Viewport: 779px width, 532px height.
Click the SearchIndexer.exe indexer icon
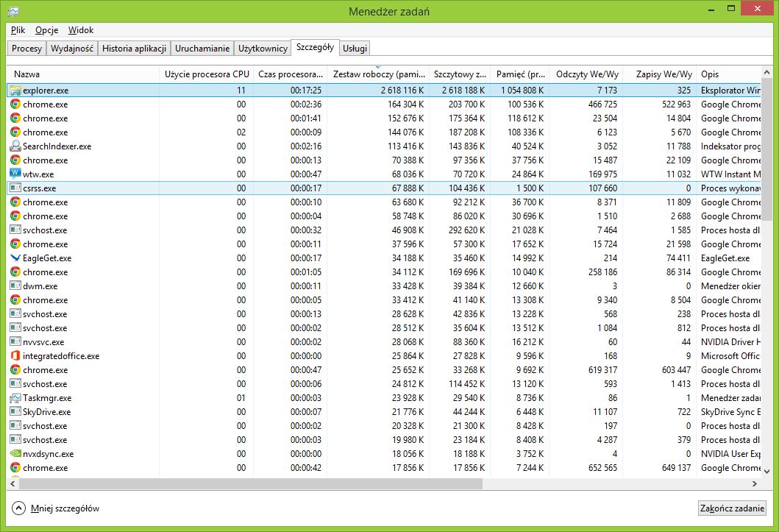click(15, 146)
